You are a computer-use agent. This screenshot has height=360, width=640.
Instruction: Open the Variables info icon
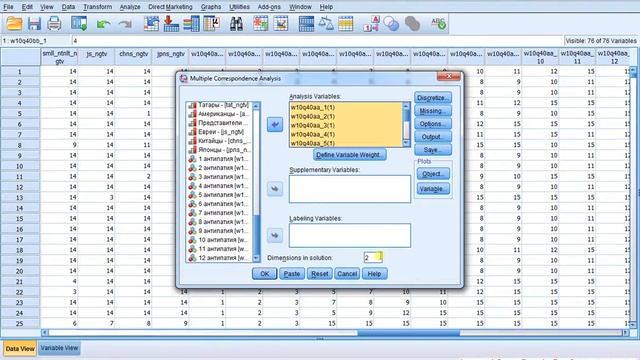click(x=191, y=24)
